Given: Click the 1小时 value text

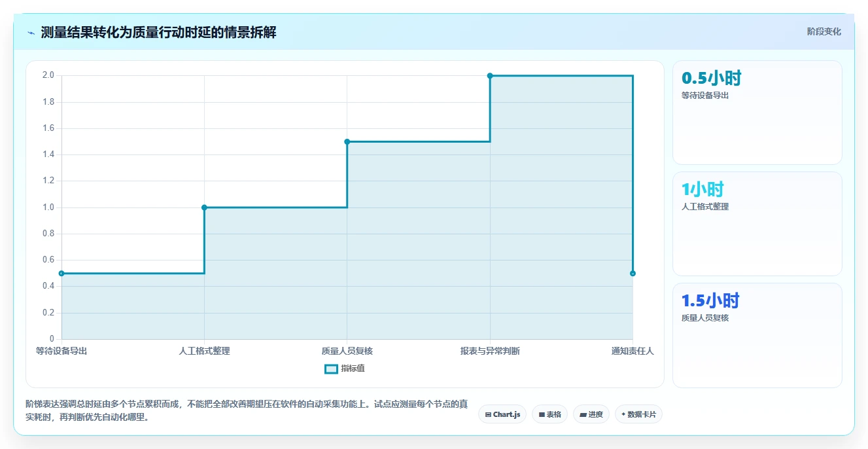Looking at the screenshot, I should point(703,190).
